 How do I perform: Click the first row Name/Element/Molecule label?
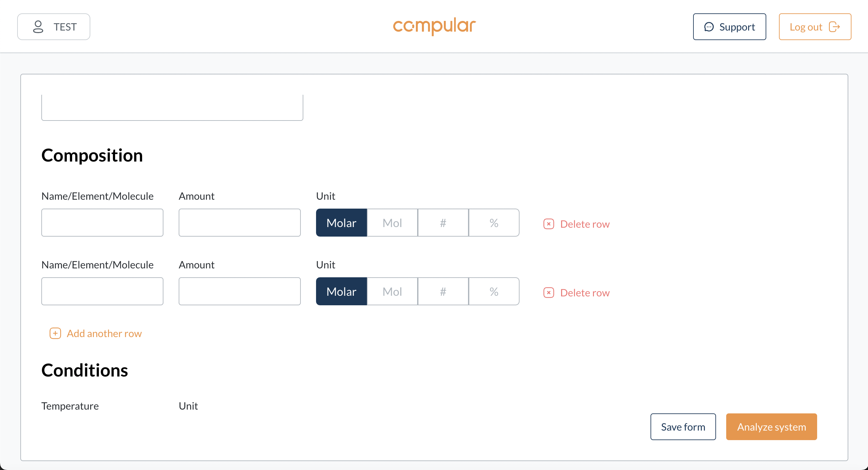[97, 196]
